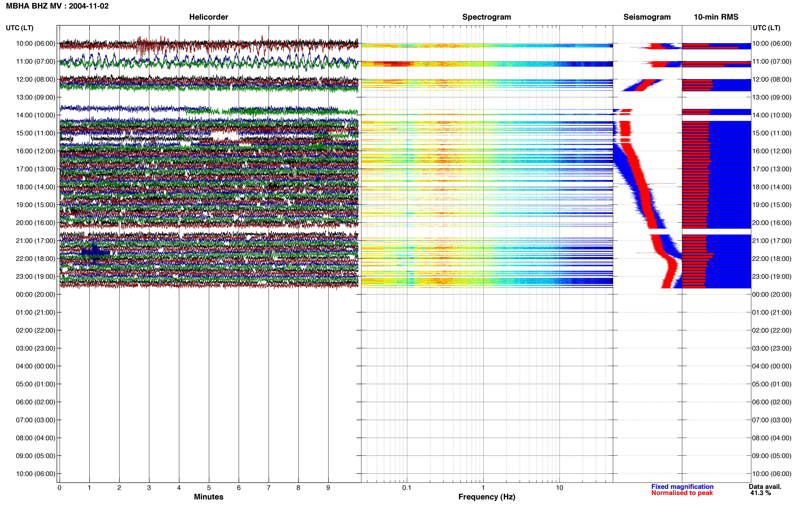Image resolution: width=812 pixels, height=508 pixels.
Task: Click the helicorder minute tick '1'
Action: point(89,488)
